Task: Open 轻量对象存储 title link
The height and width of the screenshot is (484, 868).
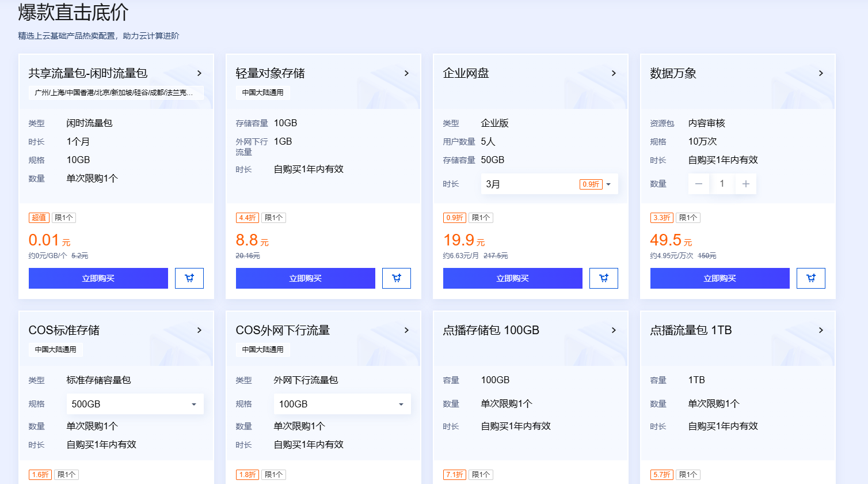Action: (x=271, y=73)
